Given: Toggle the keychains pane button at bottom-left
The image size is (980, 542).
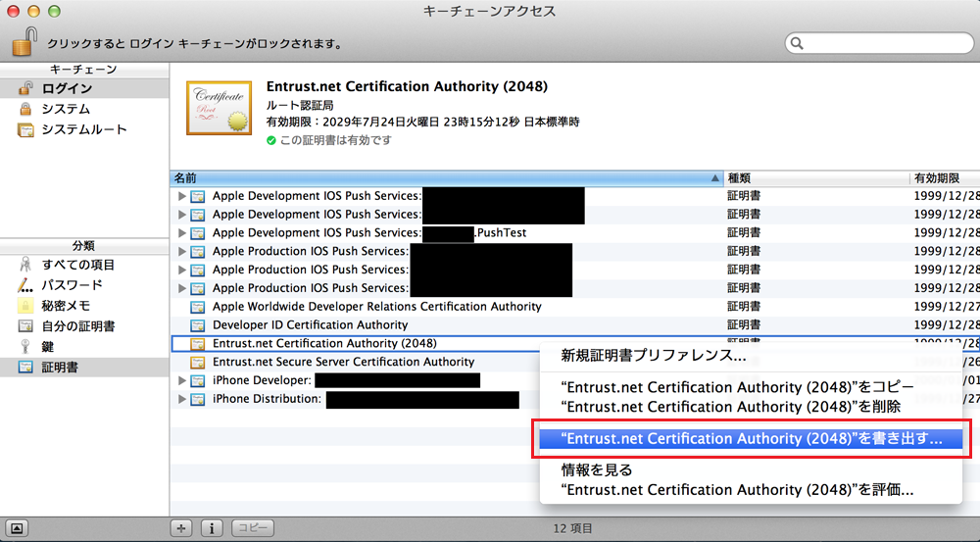Looking at the screenshot, I should click(x=17, y=528).
